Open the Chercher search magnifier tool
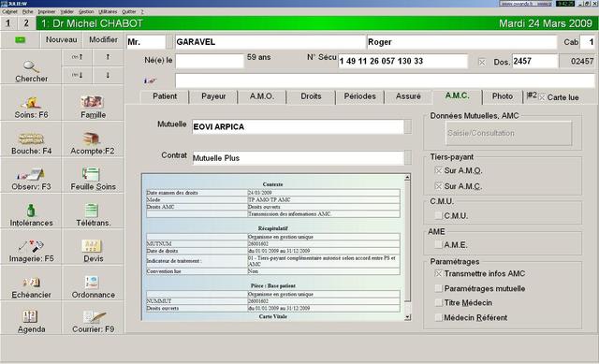 [x=31, y=67]
